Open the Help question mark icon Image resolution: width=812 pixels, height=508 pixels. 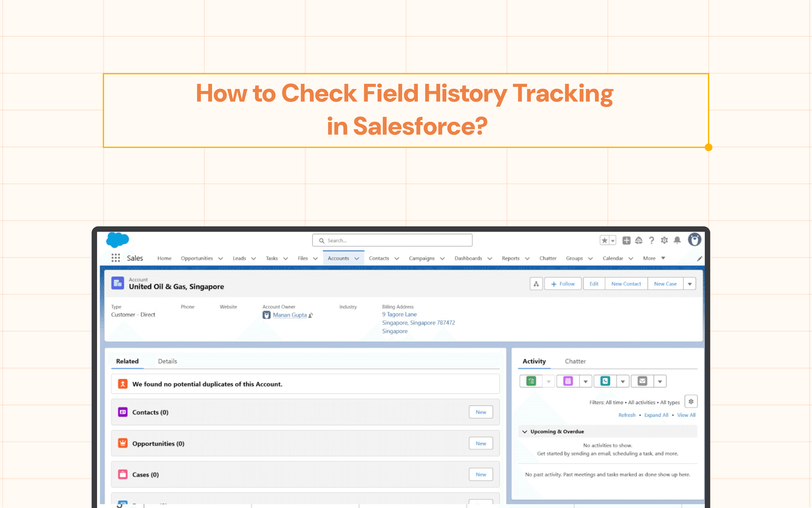[x=651, y=240]
